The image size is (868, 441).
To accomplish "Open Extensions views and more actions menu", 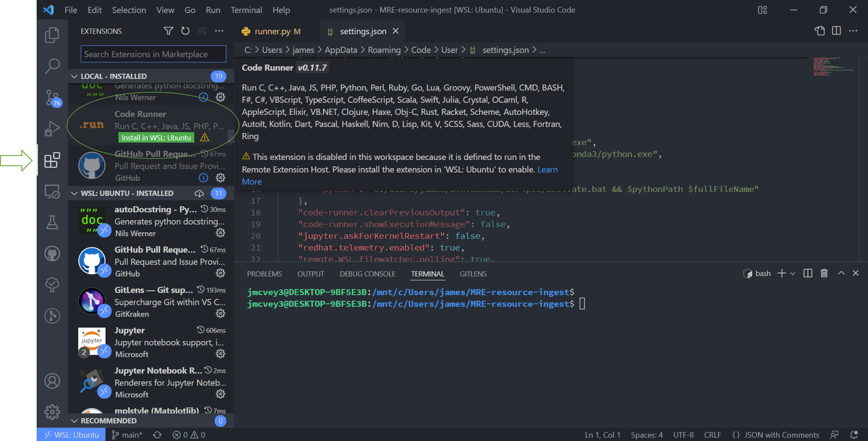I will [219, 31].
